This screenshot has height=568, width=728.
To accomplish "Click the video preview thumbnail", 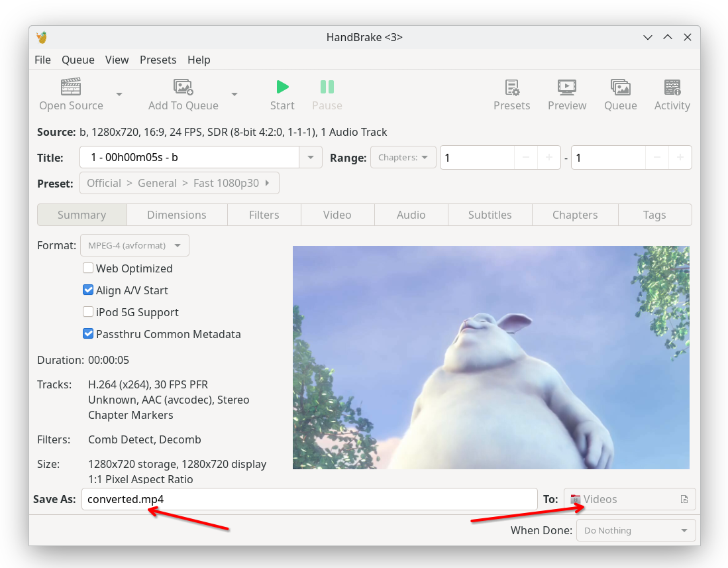I will click(491, 357).
